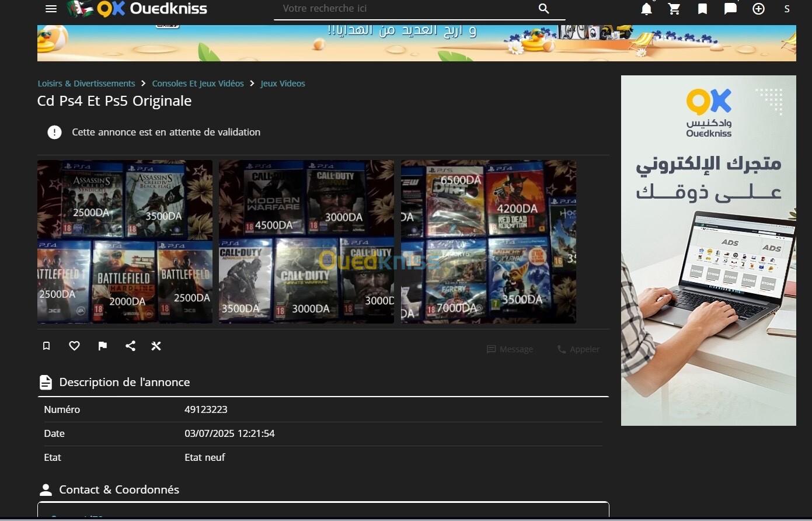Click the add new listing plus icon
Viewport: 812px width, 521px height.
pos(758,9)
